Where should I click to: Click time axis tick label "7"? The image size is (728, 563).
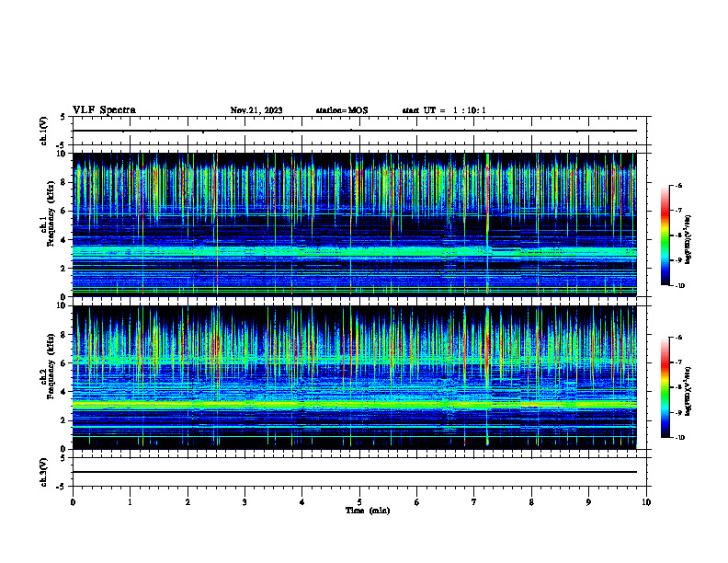(x=474, y=502)
